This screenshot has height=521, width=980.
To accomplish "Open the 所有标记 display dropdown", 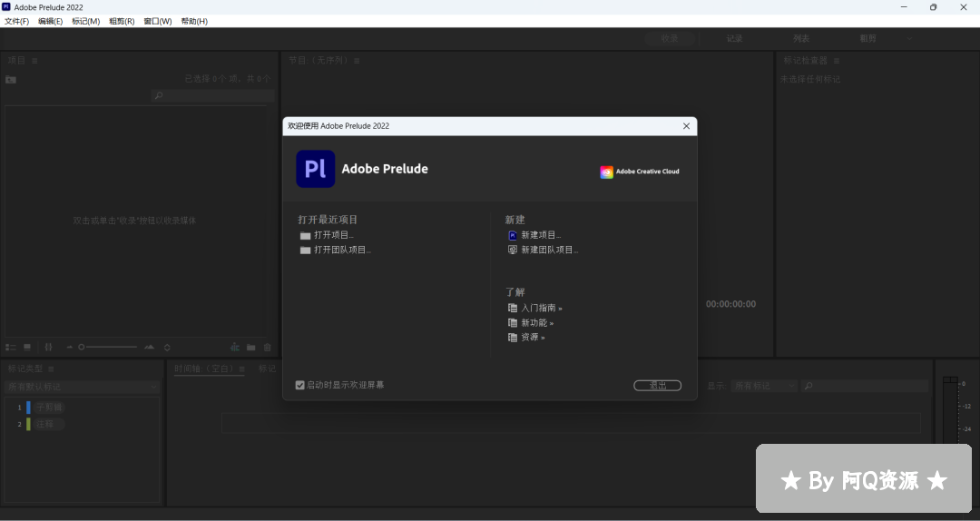I will coord(764,387).
